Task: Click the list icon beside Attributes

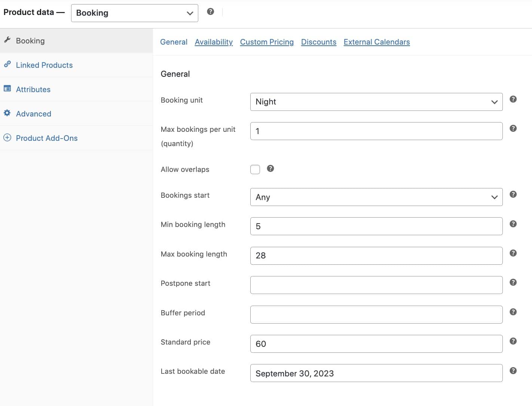Action: [x=7, y=88]
